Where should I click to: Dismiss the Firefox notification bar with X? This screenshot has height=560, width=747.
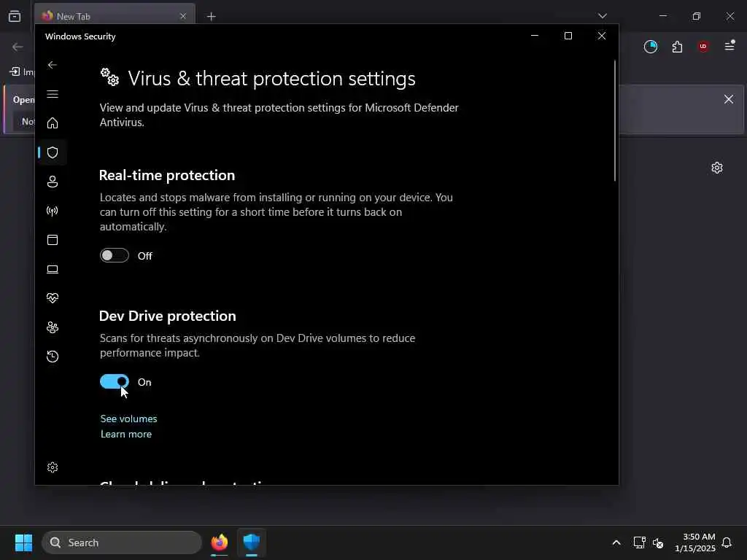coord(729,99)
